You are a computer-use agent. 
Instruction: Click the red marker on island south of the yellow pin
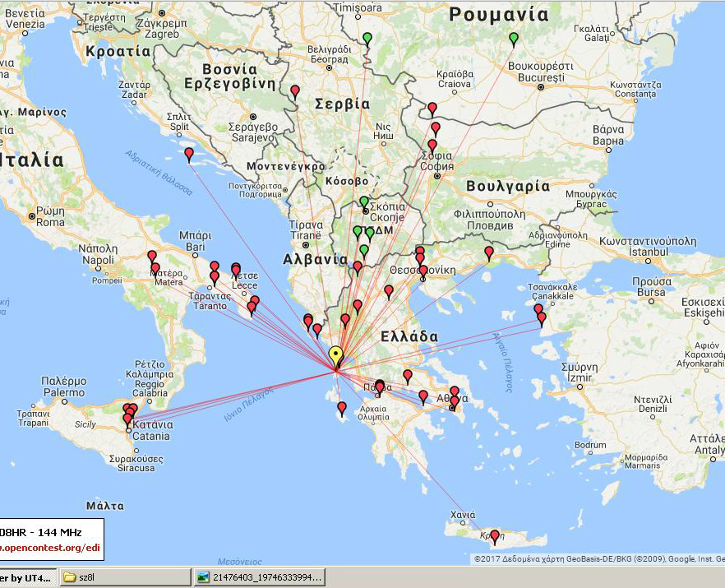coord(342,409)
